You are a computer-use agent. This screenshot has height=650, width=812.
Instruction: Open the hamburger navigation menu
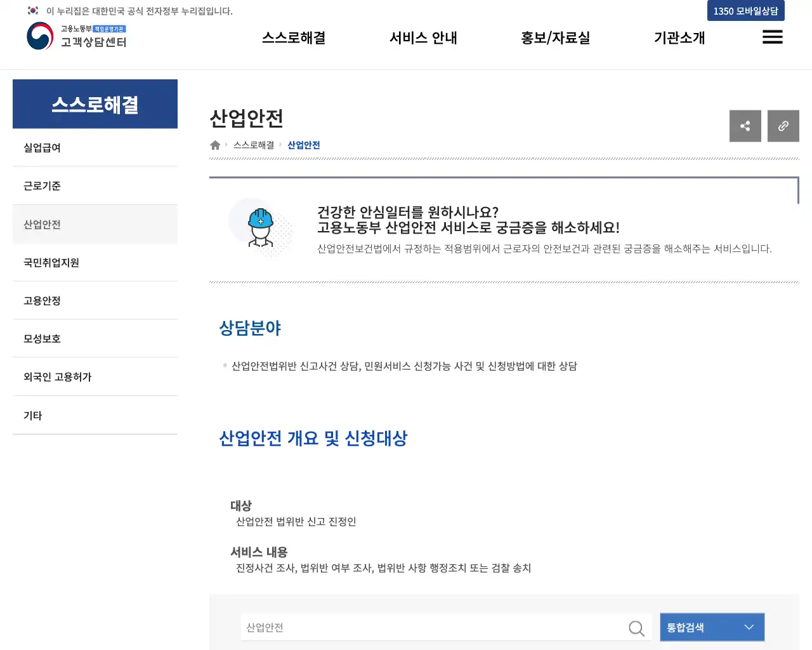[772, 37]
